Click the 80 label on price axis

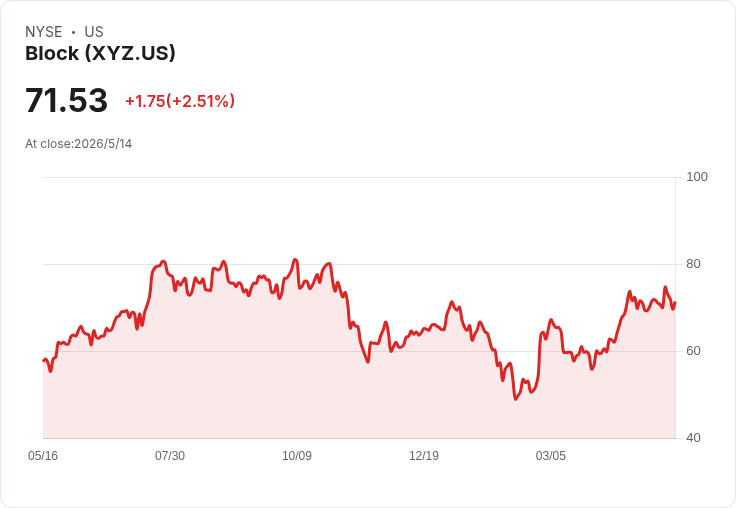pos(693,264)
